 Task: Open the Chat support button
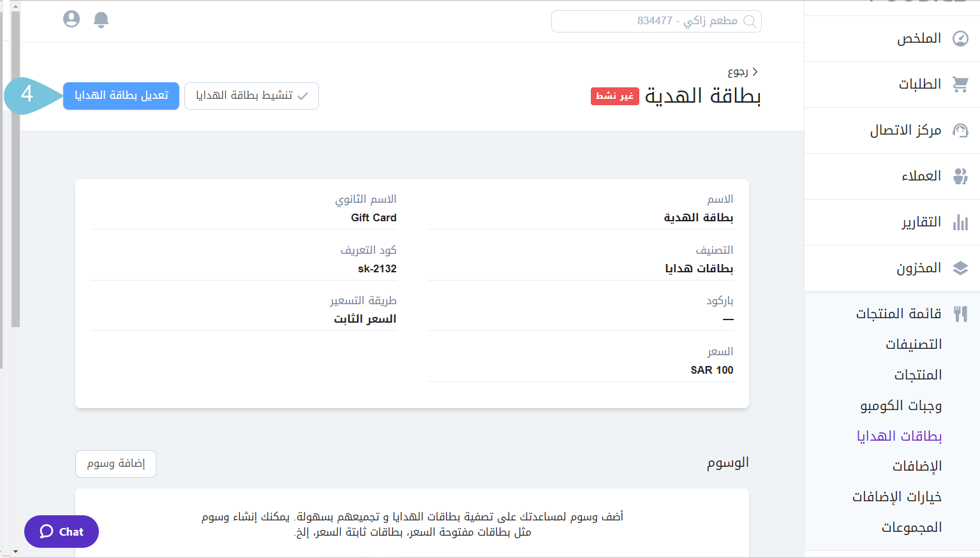point(61,531)
